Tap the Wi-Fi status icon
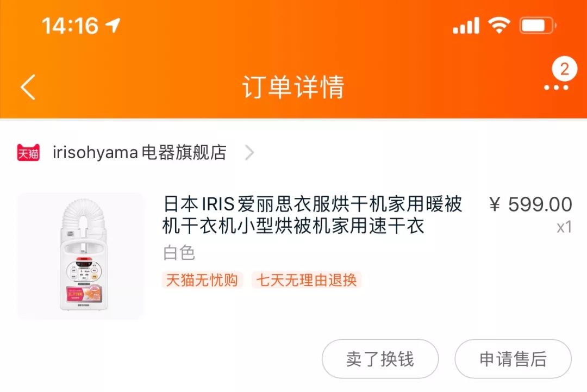The height and width of the screenshot is (392, 587). click(x=499, y=26)
